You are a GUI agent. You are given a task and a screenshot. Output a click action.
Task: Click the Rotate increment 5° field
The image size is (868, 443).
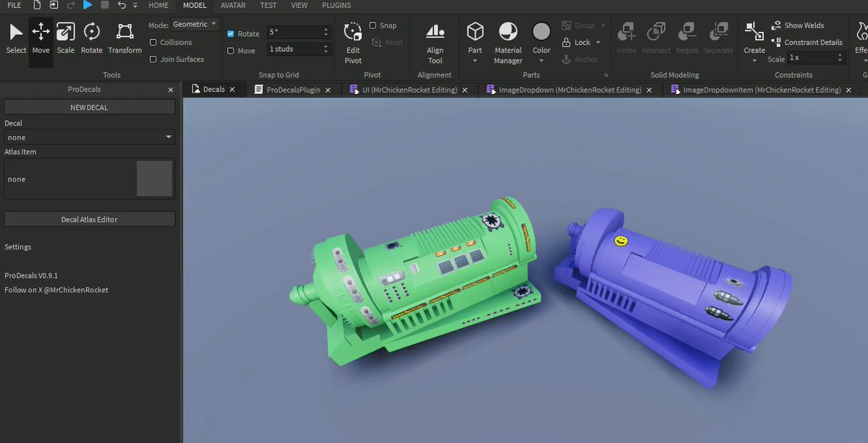click(x=299, y=33)
